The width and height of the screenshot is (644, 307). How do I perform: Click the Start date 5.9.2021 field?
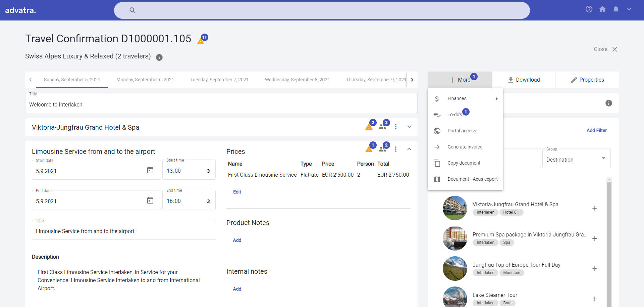pyautogui.click(x=96, y=170)
